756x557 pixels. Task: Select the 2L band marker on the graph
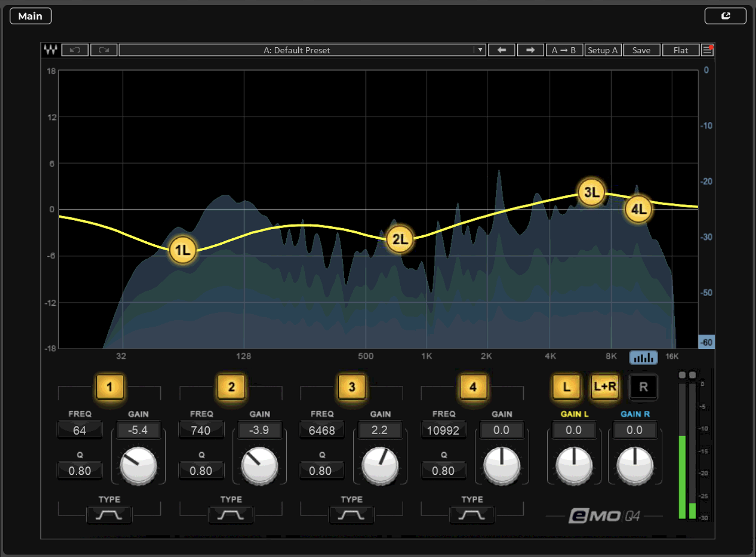(400, 239)
